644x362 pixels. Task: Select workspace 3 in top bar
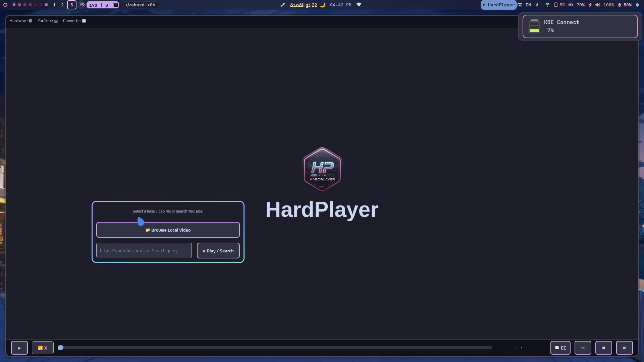72,5
